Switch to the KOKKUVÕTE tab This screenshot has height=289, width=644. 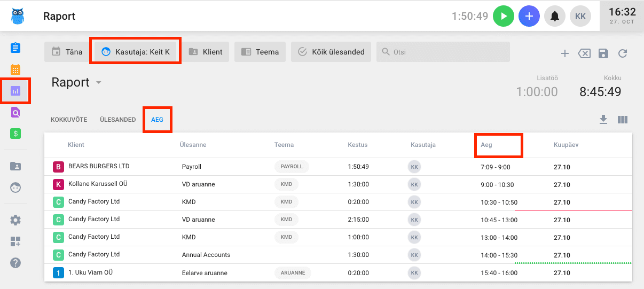coord(69,120)
